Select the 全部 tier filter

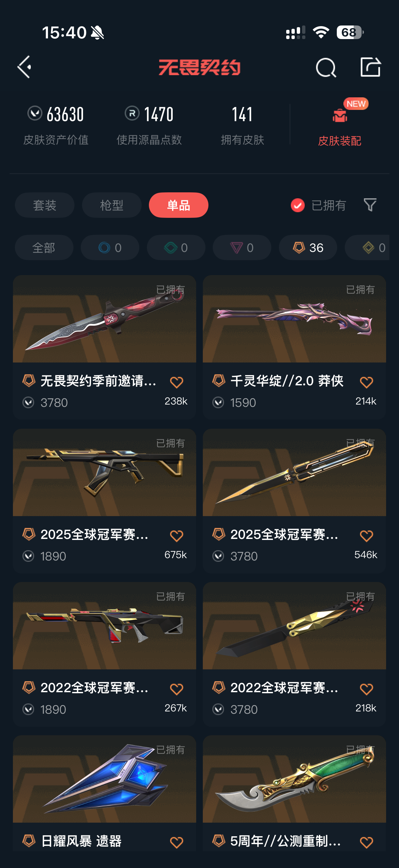tap(44, 248)
